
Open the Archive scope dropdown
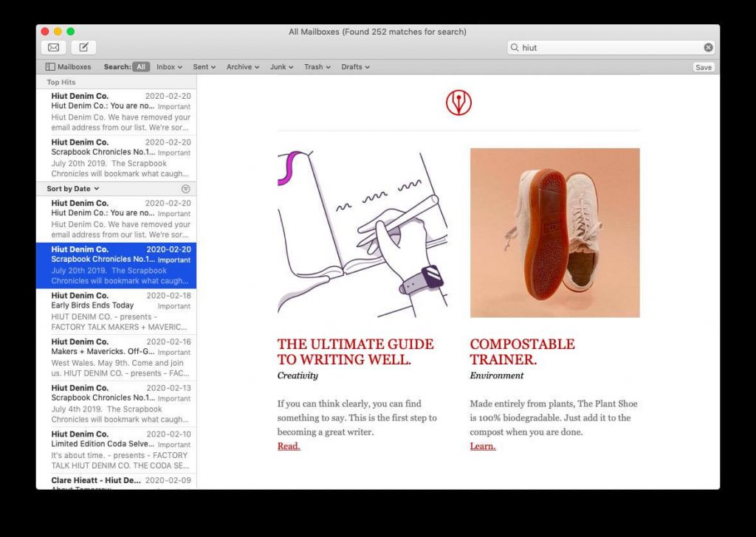242,67
